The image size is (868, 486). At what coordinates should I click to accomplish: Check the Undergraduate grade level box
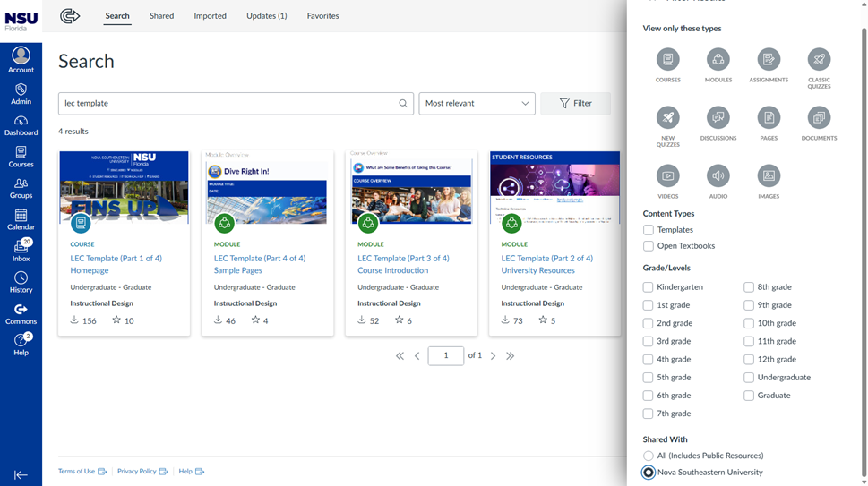(749, 378)
